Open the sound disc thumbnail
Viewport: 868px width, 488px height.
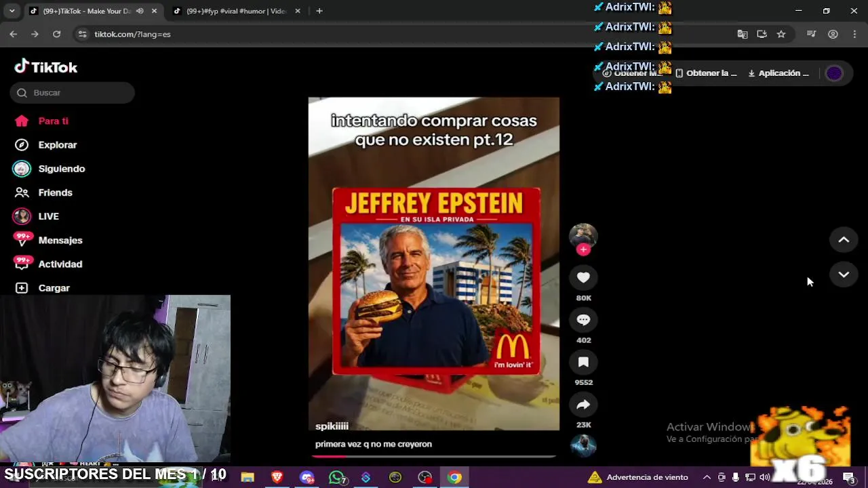point(583,445)
